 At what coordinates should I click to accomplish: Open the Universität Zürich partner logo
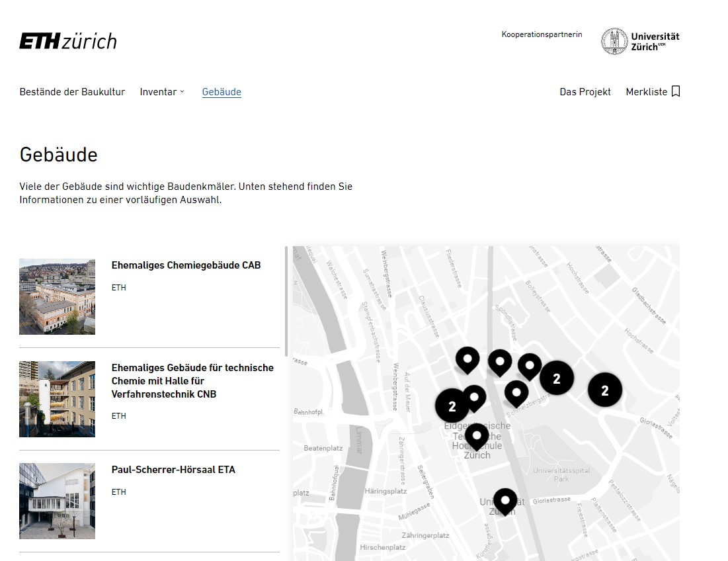point(640,41)
